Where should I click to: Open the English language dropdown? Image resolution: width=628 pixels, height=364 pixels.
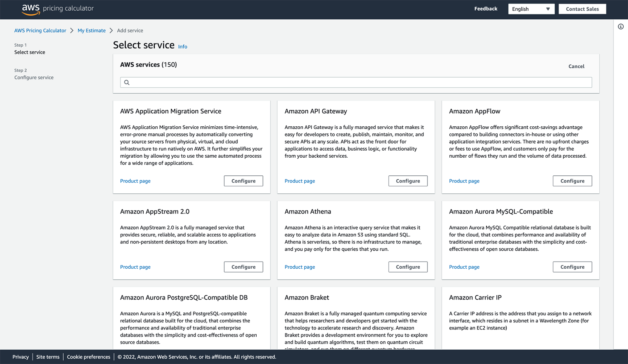[x=531, y=9]
